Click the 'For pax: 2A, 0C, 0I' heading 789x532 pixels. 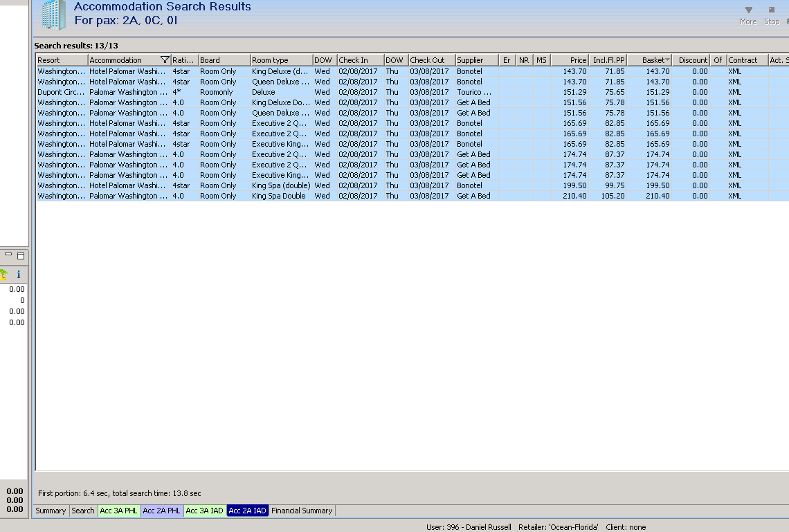[x=126, y=21]
